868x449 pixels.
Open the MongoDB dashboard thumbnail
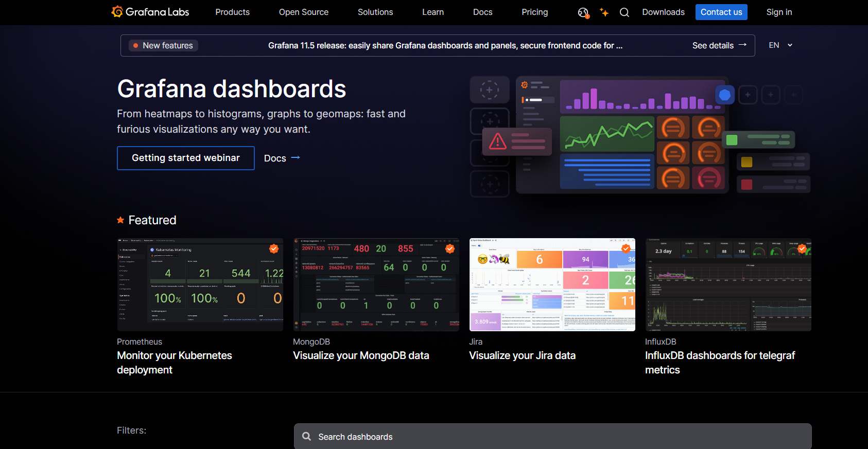[376, 284]
